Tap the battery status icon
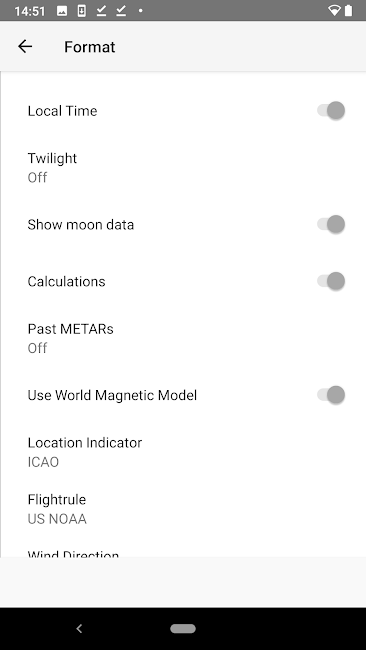Image resolution: width=366 pixels, height=650 pixels. coord(349,11)
